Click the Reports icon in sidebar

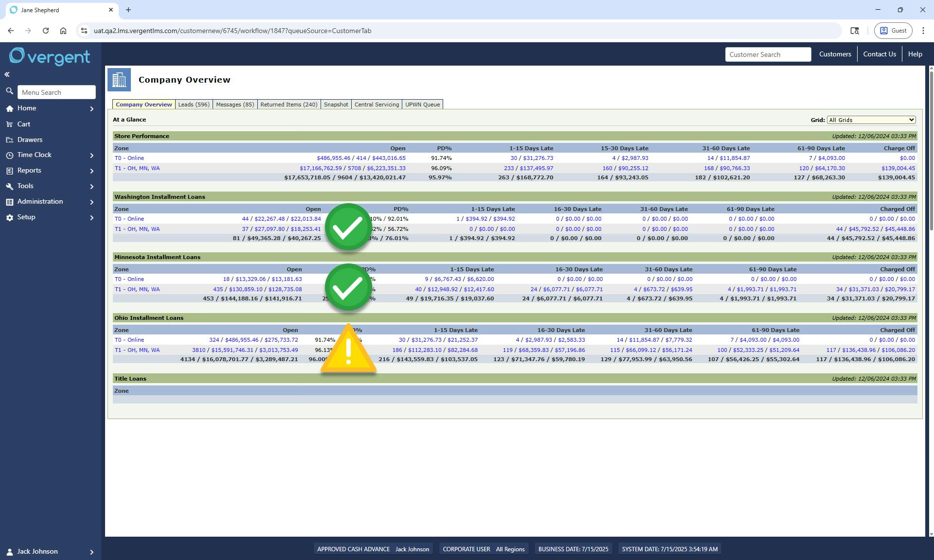pyautogui.click(x=10, y=171)
